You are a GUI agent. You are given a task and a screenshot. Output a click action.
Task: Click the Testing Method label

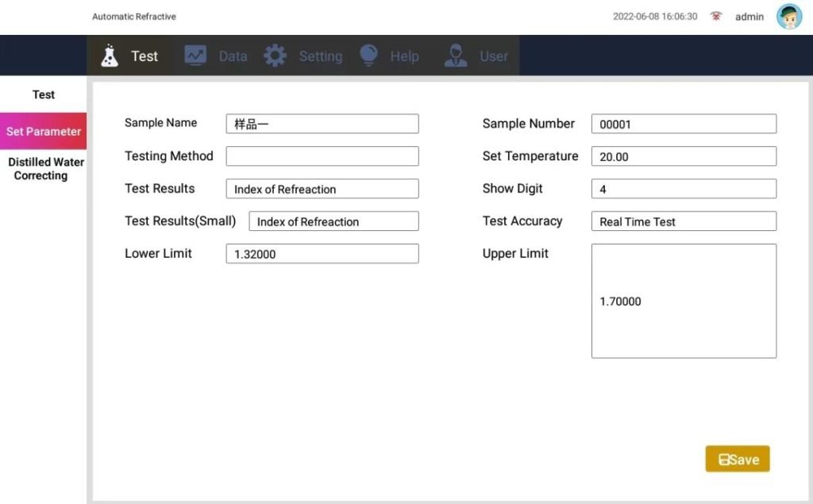[x=169, y=156]
